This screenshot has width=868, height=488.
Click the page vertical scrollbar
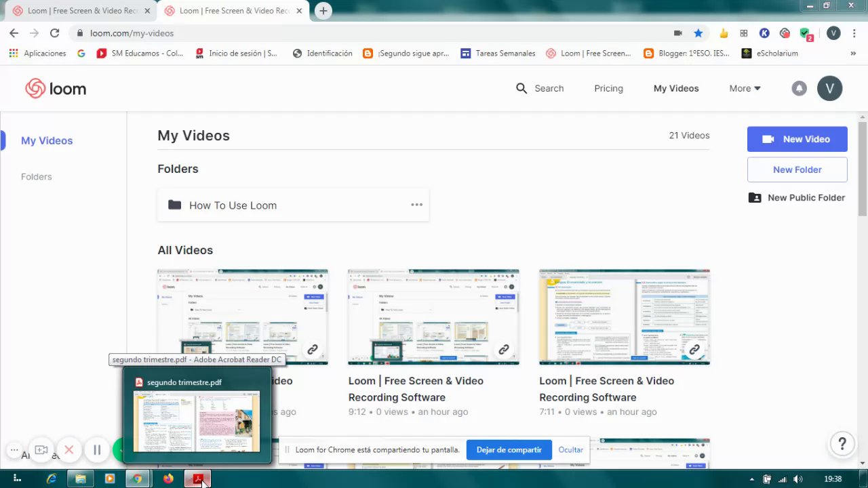point(863,169)
